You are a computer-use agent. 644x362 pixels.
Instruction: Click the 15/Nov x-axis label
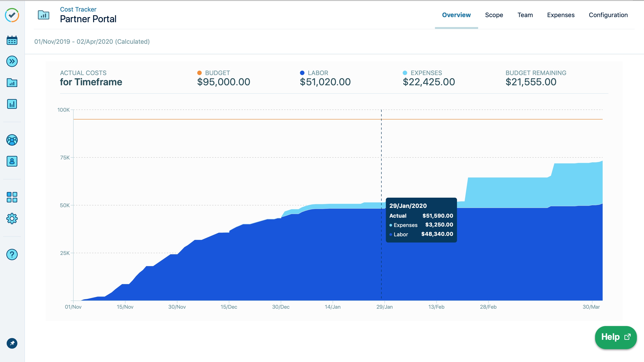[x=125, y=307]
